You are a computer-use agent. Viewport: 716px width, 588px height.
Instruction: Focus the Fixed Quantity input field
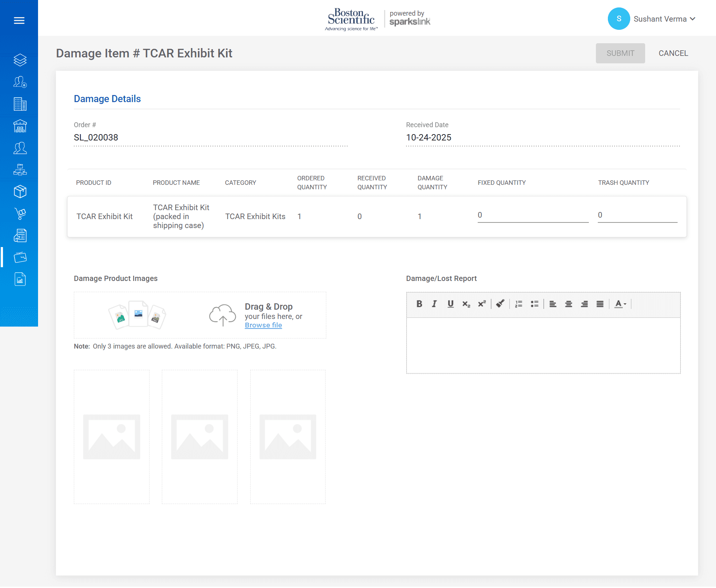coord(533,215)
